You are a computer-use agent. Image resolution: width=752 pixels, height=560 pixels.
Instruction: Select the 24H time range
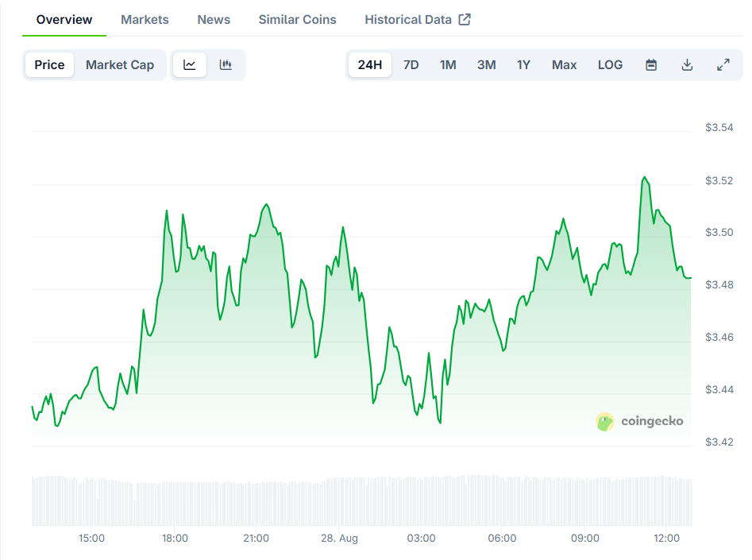point(370,65)
